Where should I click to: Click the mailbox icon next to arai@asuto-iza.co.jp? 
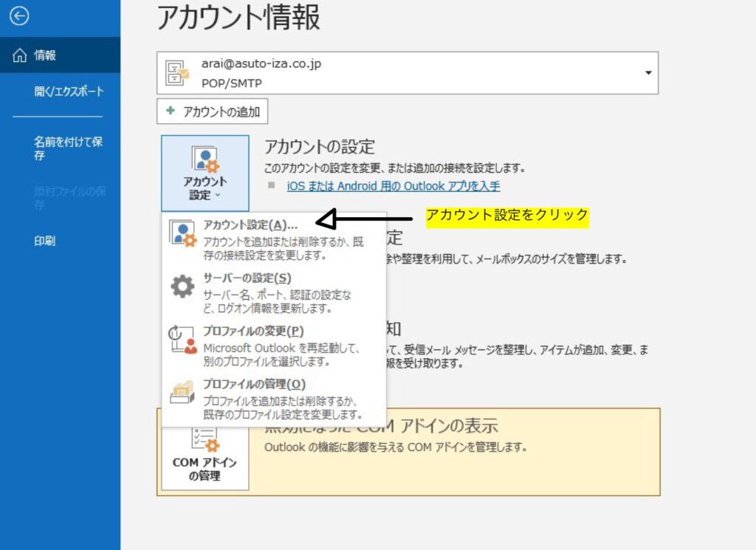[178, 73]
